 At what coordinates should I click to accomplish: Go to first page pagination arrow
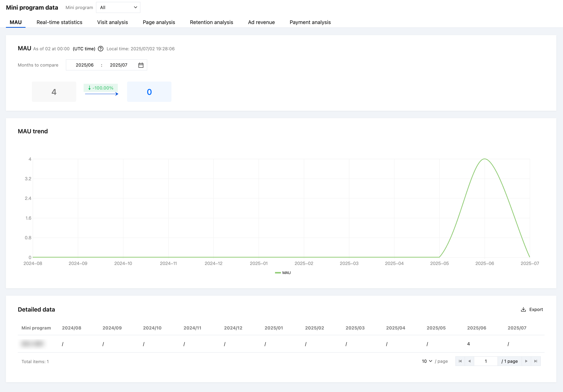[x=460, y=361]
